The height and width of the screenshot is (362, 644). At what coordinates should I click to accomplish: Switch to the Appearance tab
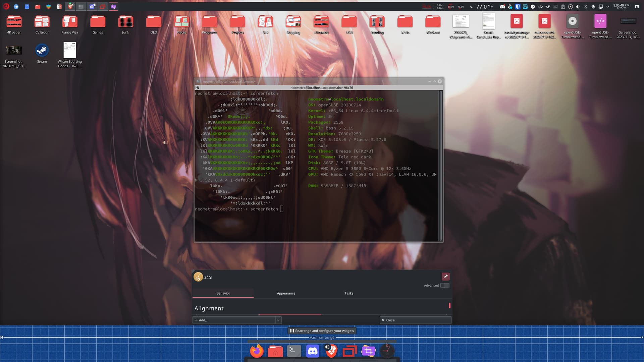(x=286, y=293)
